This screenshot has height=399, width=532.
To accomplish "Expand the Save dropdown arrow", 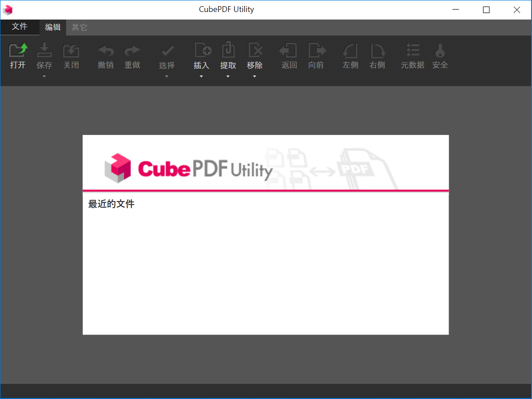I will click(44, 76).
